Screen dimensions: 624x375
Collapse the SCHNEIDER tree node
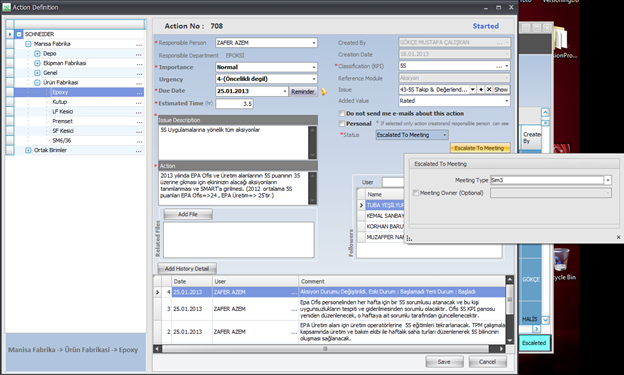(19, 34)
